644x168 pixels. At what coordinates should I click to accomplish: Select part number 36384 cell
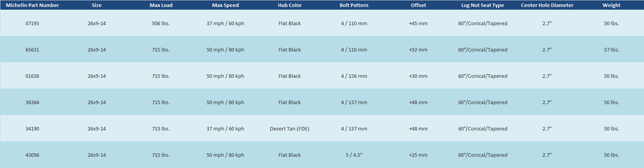pyautogui.click(x=33, y=102)
